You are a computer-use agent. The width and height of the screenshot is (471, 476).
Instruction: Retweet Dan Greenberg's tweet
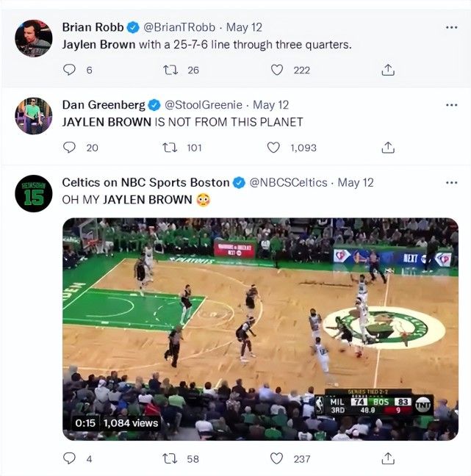tap(169, 148)
